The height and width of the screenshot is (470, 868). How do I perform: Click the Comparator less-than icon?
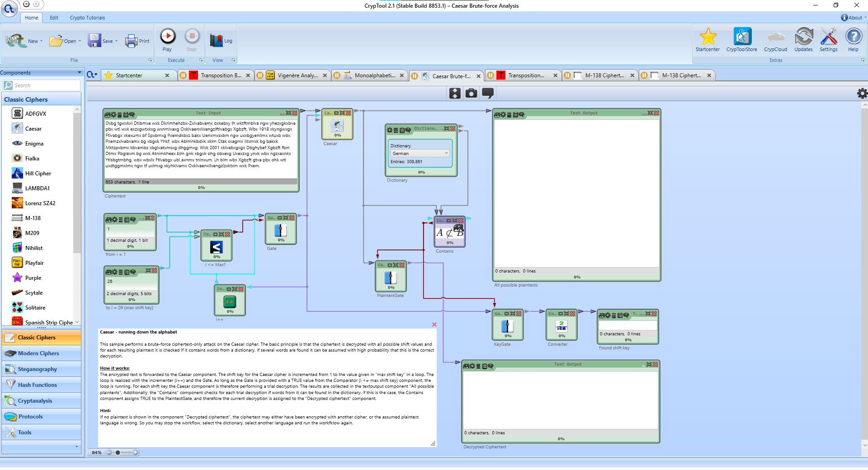216,247
